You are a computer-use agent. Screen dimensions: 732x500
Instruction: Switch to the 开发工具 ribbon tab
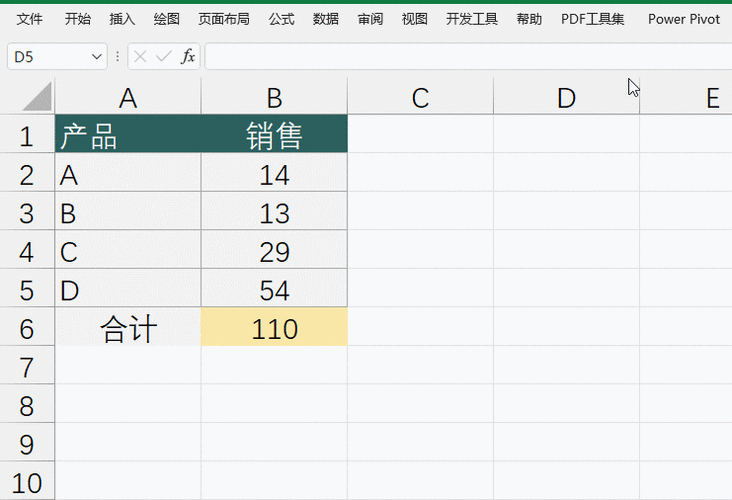[472, 19]
